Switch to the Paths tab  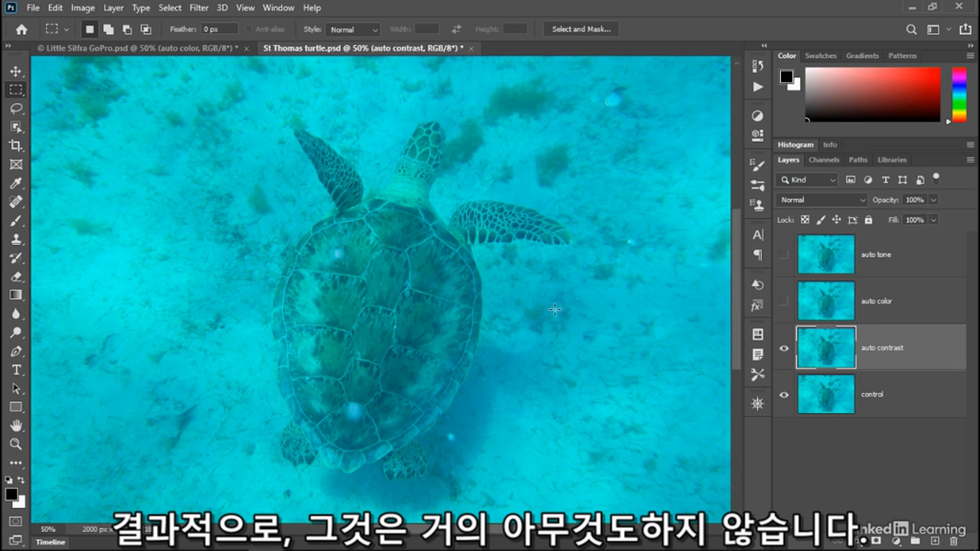click(x=858, y=160)
